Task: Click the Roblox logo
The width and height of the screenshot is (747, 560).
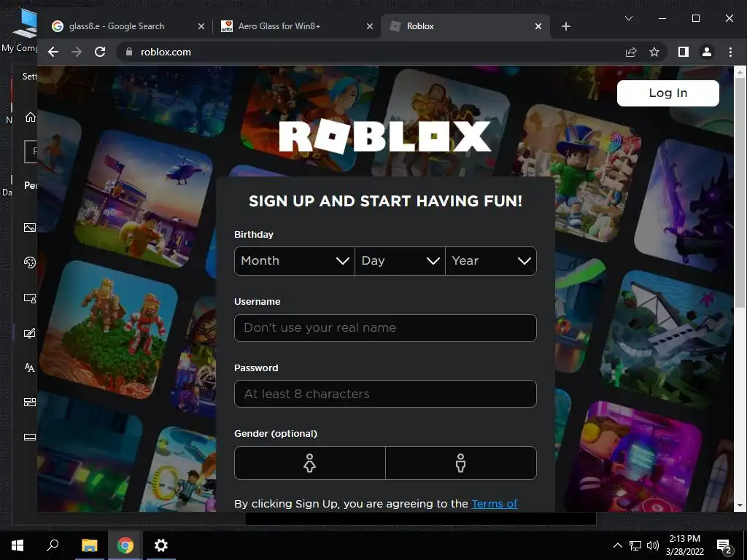Action: pos(385,136)
